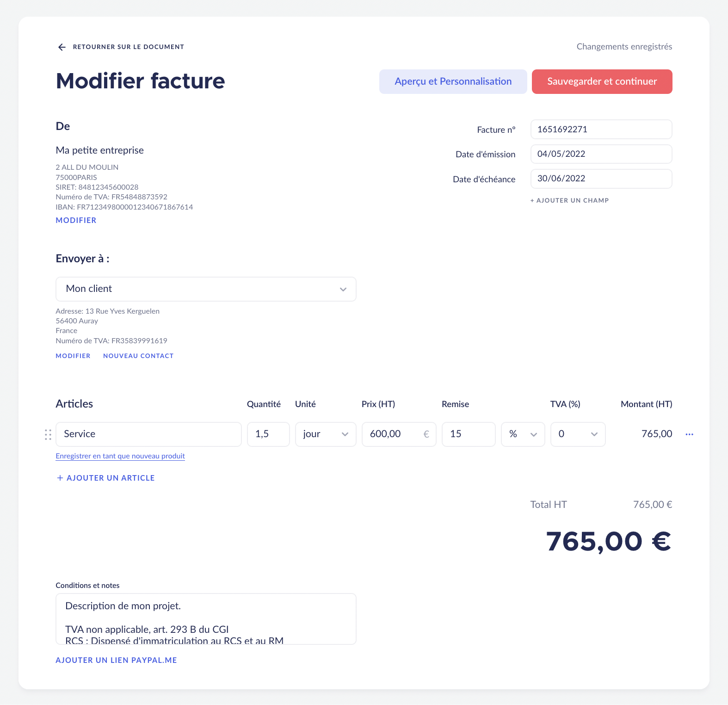Viewport: 728px width, 705px height.
Task: Click Ajouter un lien PayPal.me
Action: (x=116, y=660)
